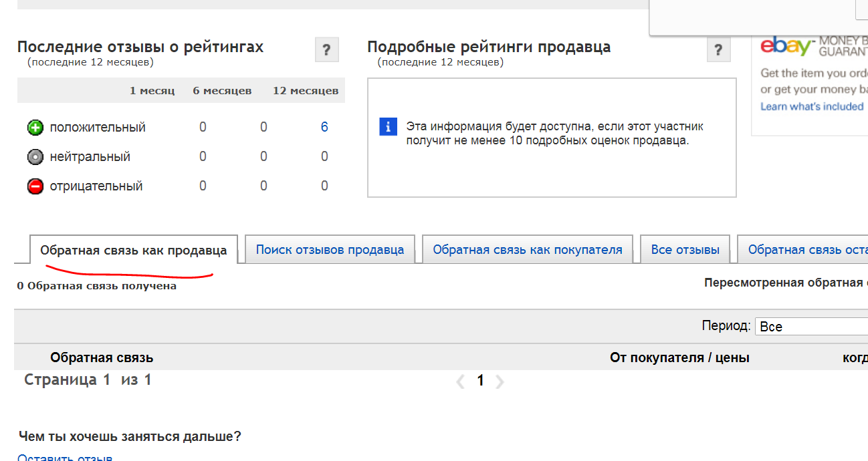The width and height of the screenshot is (868, 461).
Task: Click the blue info icon in ratings box
Action: (x=388, y=126)
